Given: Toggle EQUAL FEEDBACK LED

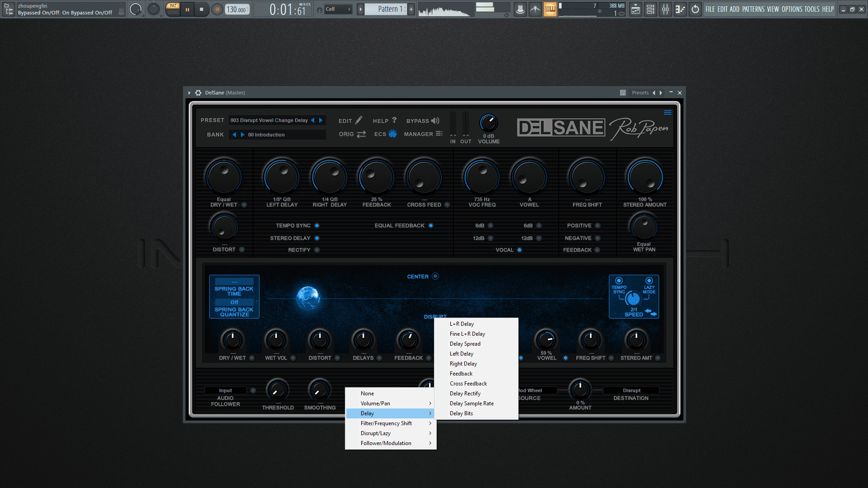Looking at the screenshot, I should pyautogui.click(x=431, y=225).
